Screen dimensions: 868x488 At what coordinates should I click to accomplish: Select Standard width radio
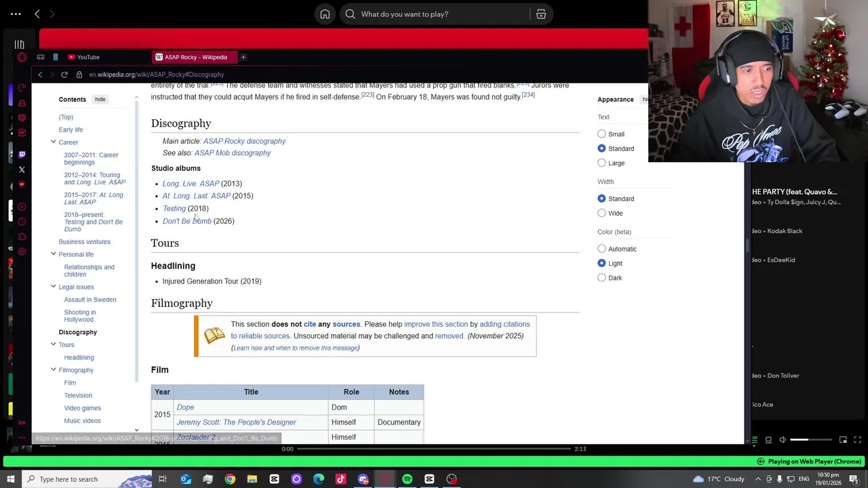point(601,199)
